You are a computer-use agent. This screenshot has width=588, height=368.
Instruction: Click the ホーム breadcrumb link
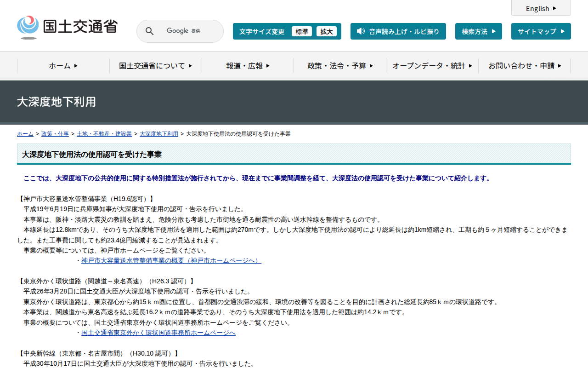click(25, 134)
